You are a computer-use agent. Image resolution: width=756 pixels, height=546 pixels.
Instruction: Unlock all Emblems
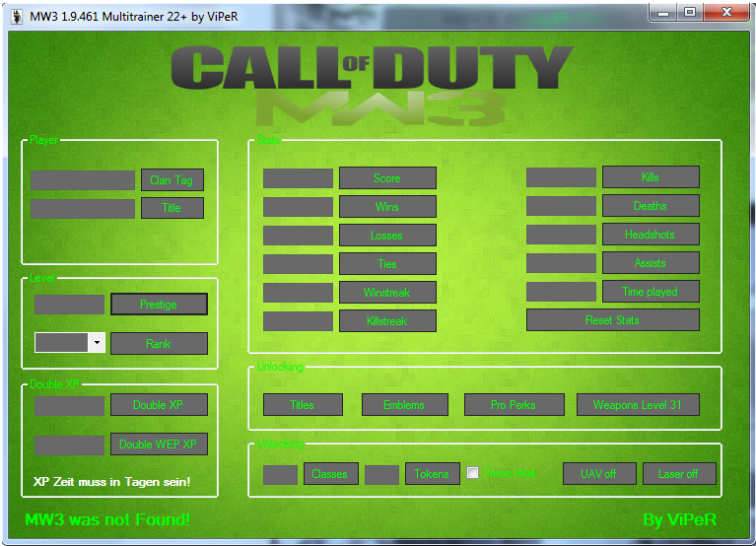(x=404, y=405)
